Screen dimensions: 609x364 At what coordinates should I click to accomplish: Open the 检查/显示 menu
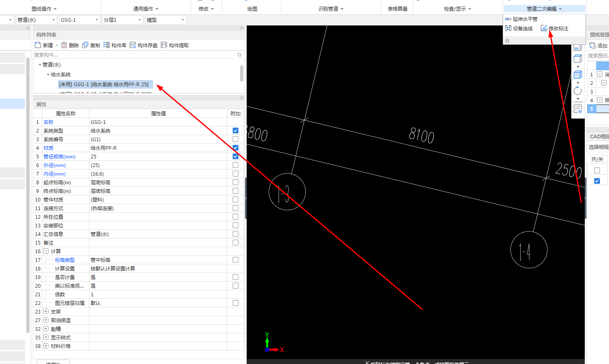click(458, 9)
